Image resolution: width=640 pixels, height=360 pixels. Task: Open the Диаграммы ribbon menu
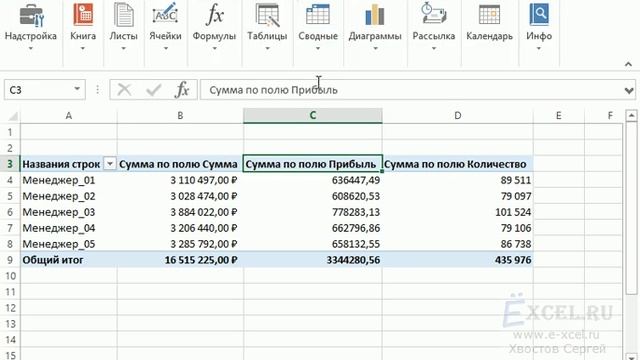click(375, 28)
